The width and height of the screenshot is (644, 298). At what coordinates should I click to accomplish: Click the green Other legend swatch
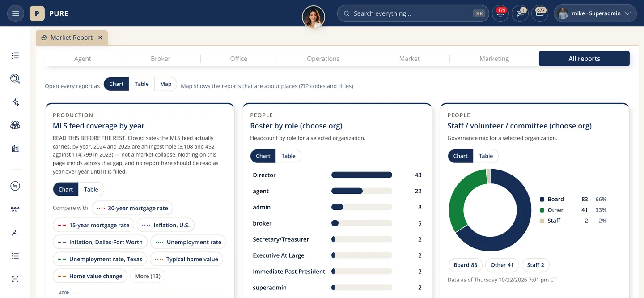coord(542,210)
